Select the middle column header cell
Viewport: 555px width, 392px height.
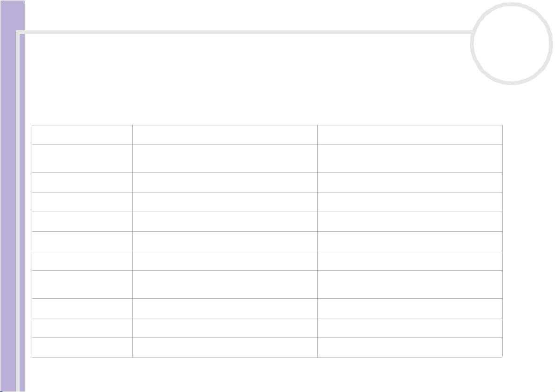click(225, 135)
